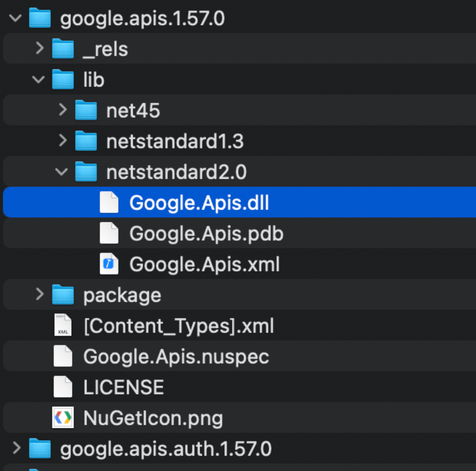
Task: Select the net45 folder name
Action: tap(133, 111)
